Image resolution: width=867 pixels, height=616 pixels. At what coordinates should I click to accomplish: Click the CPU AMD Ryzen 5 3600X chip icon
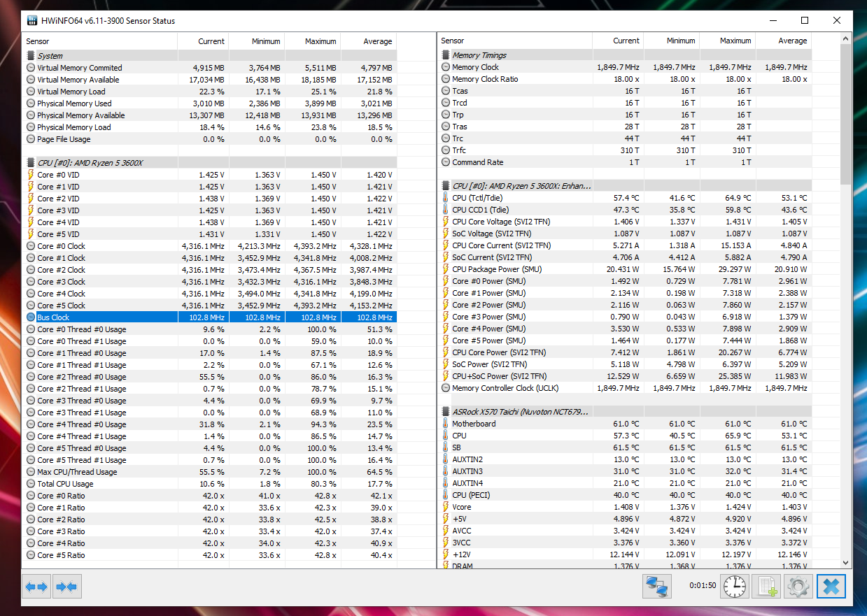click(31, 162)
